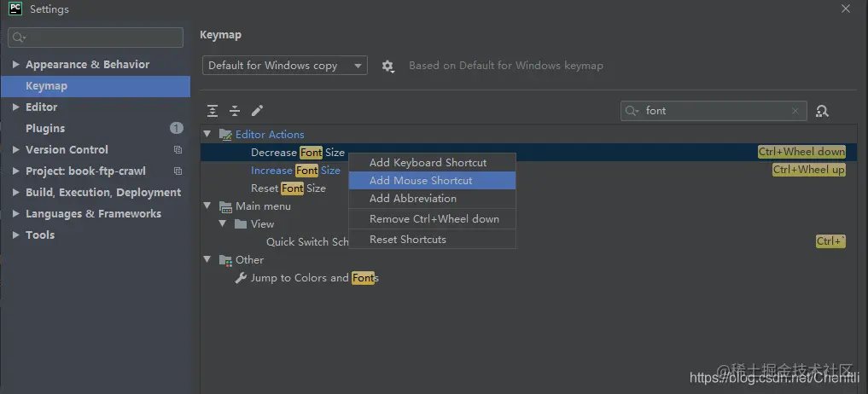Image resolution: width=868 pixels, height=394 pixels.
Task: Choose Add Keyboard Shortcut menu item
Action: point(432,163)
